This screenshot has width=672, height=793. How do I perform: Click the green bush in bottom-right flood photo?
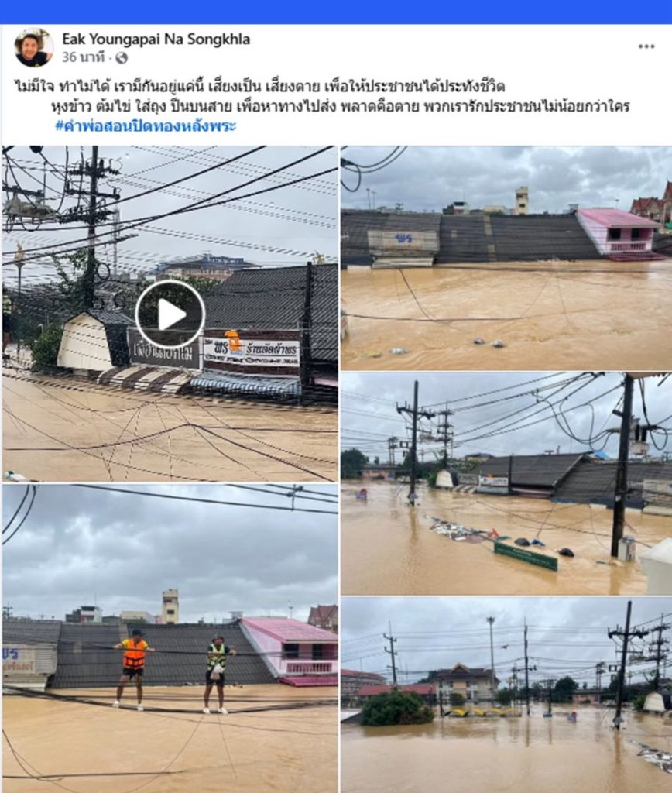[396, 708]
